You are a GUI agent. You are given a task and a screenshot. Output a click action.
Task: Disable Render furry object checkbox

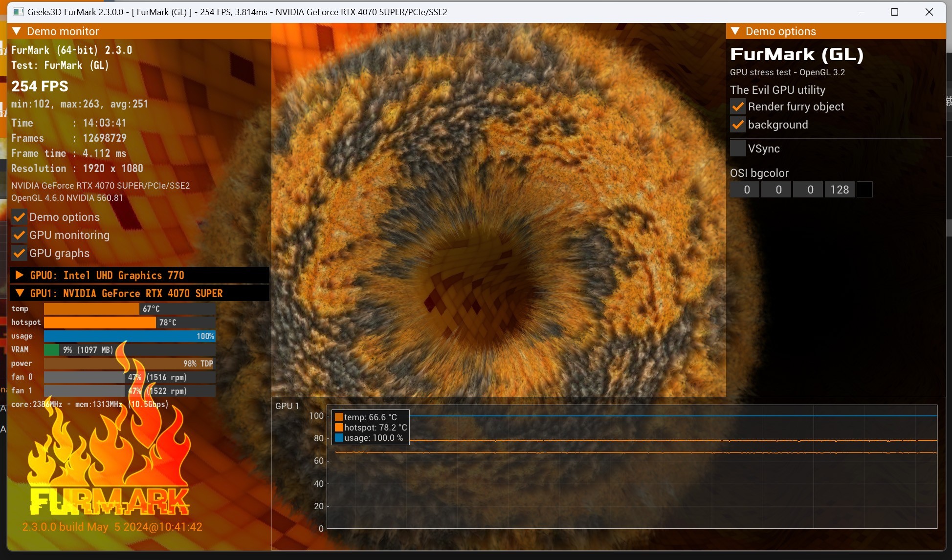pyautogui.click(x=738, y=107)
